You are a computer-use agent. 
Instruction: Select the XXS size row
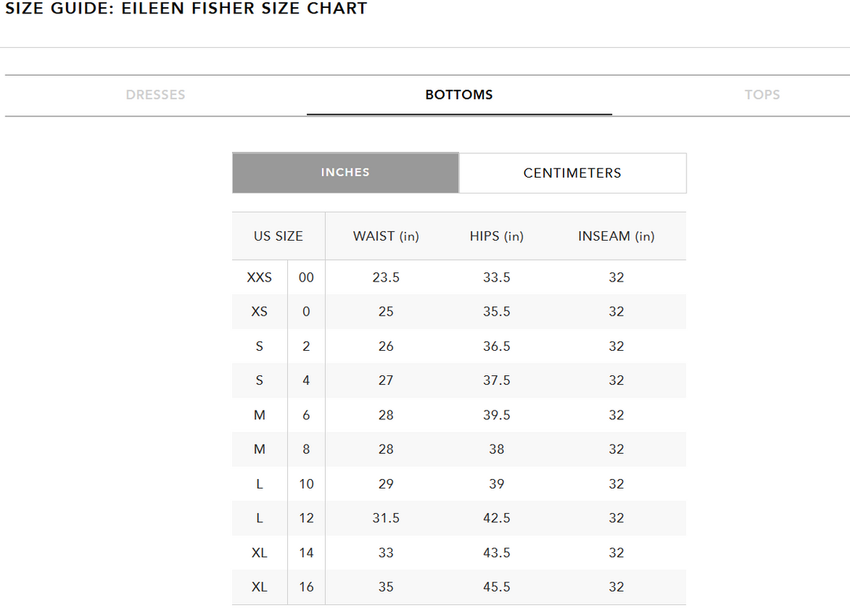click(x=260, y=277)
